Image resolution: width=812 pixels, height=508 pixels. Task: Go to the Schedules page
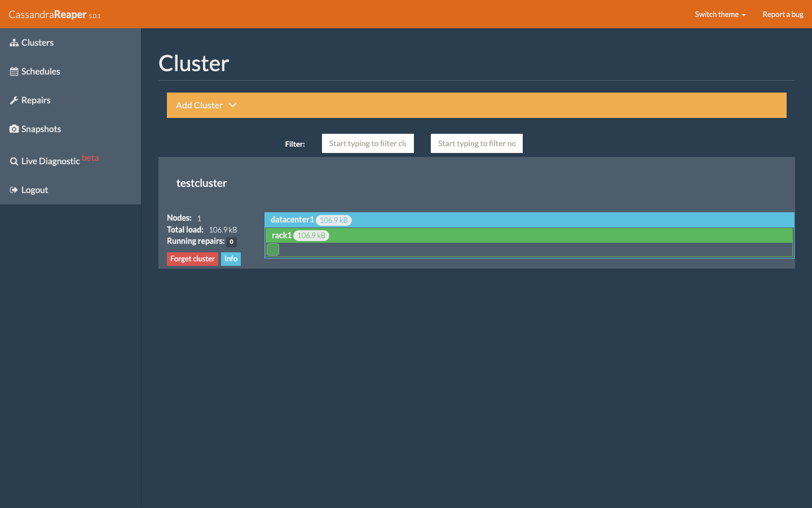[x=70, y=72]
